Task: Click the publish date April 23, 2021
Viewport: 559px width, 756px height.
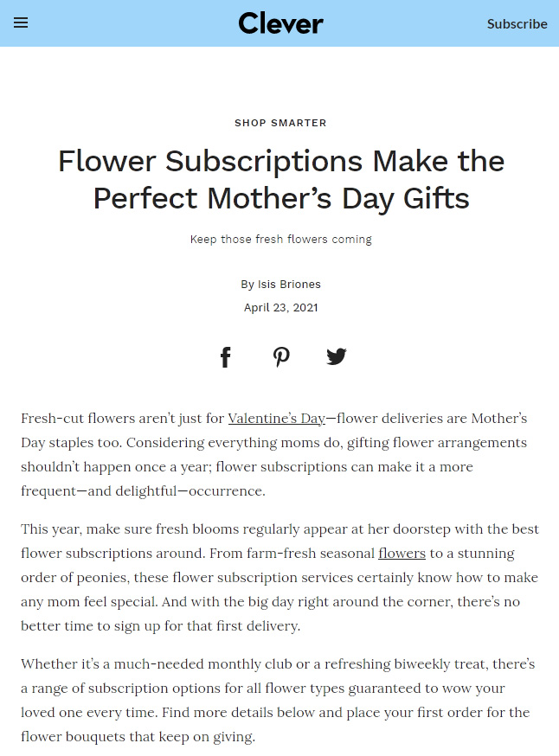Action: pyautogui.click(x=280, y=307)
